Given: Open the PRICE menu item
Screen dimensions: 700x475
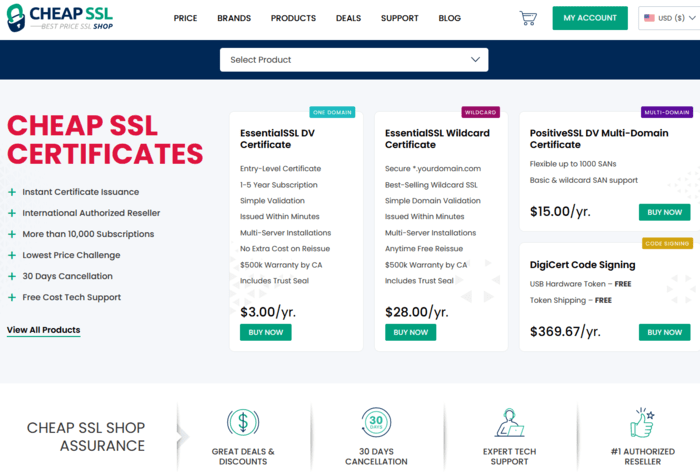Looking at the screenshot, I should (x=185, y=18).
